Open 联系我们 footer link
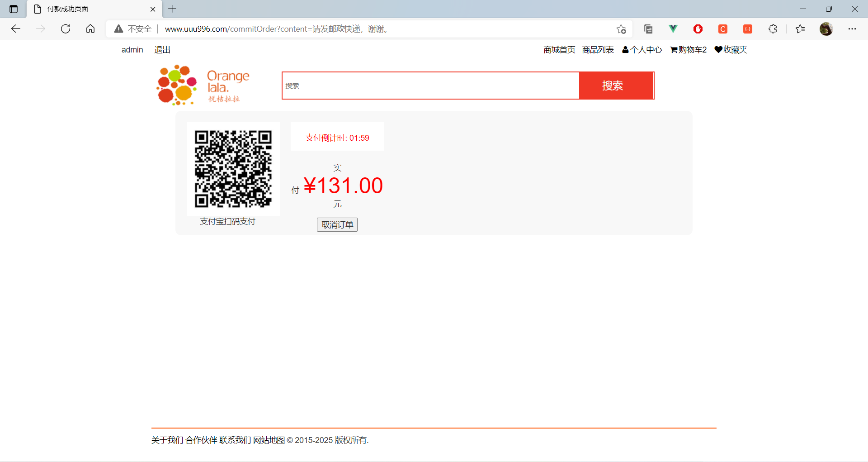This screenshot has height=462, width=868. (x=235, y=440)
